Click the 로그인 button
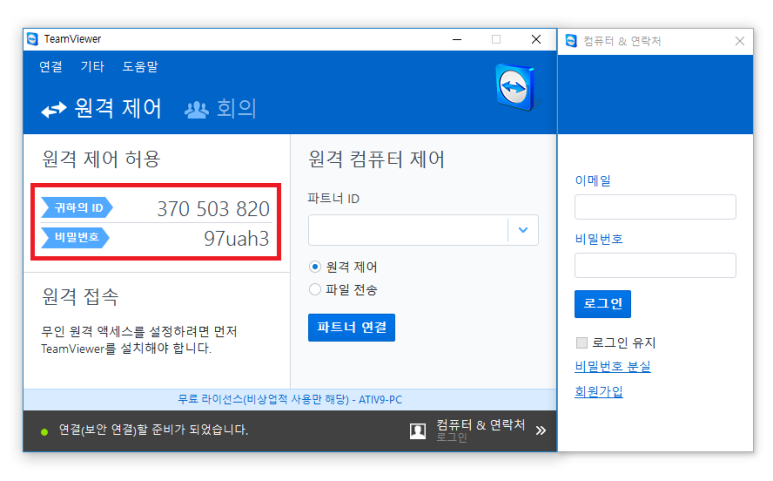The height and width of the screenshot is (481, 773). (602, 304)
